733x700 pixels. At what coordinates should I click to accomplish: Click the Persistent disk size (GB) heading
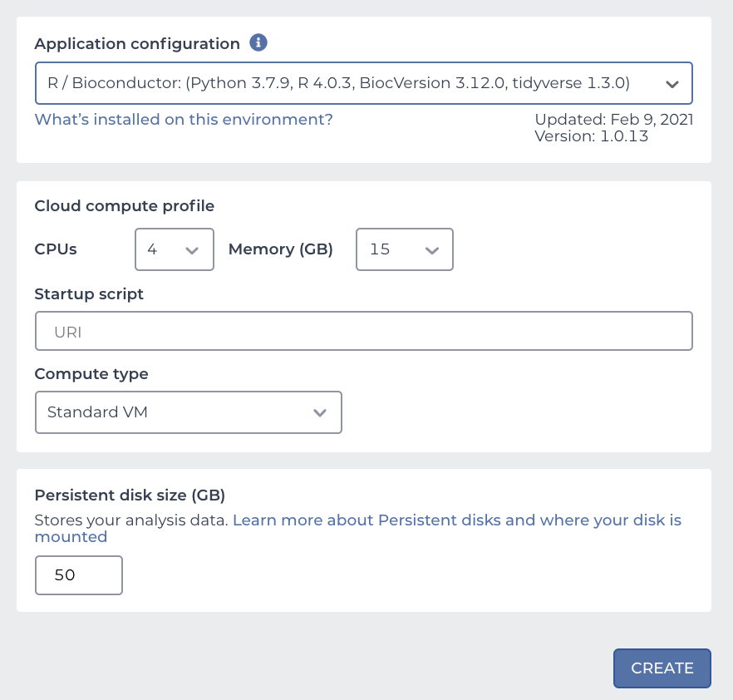[x=130, y=495]
